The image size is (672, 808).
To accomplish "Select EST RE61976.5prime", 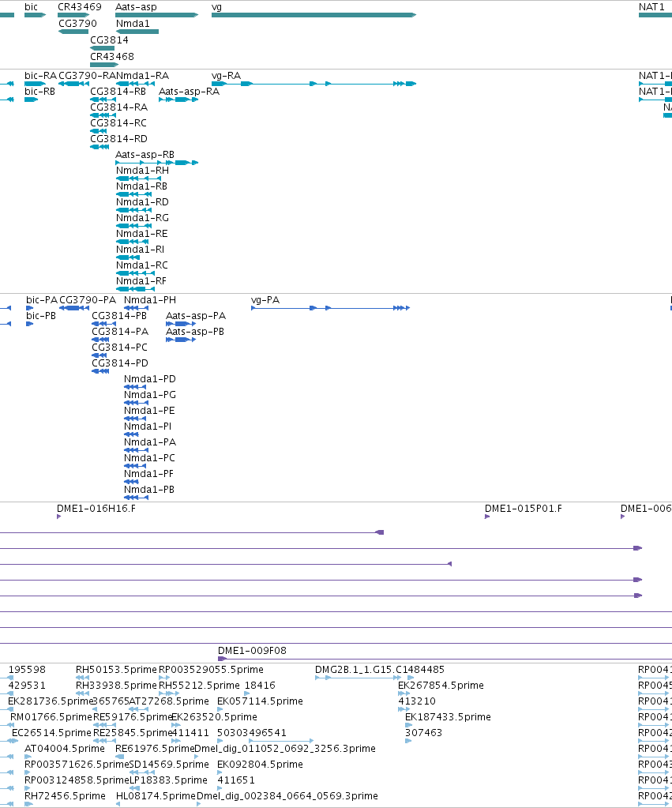I will (155, 750).
